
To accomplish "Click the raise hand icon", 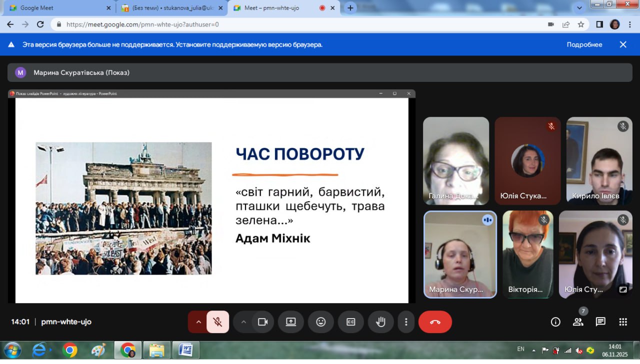I will [x=380, y=322].
